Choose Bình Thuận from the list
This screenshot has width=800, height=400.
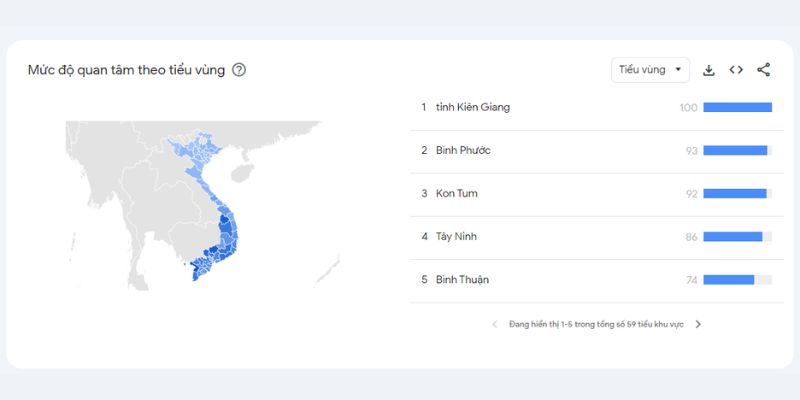(462, 280)
